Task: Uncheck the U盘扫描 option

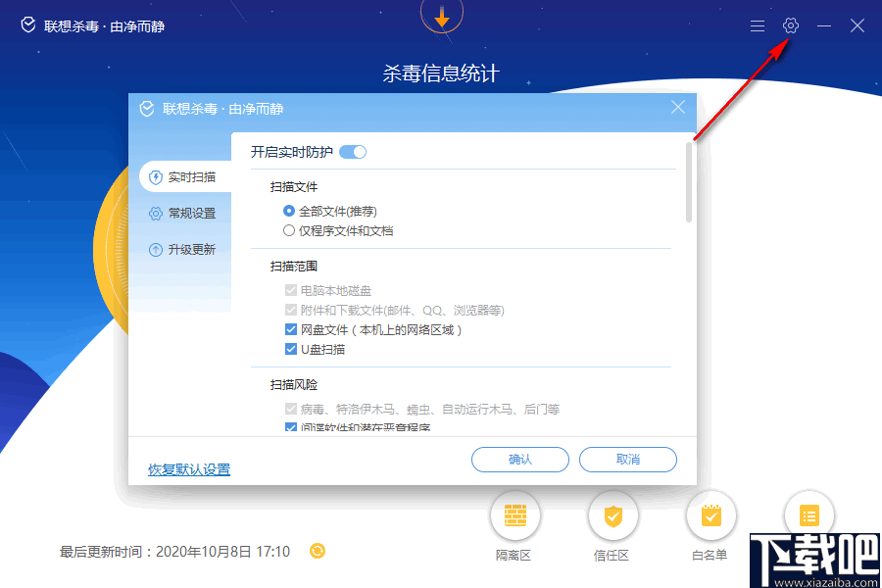Action: [291, 350]
